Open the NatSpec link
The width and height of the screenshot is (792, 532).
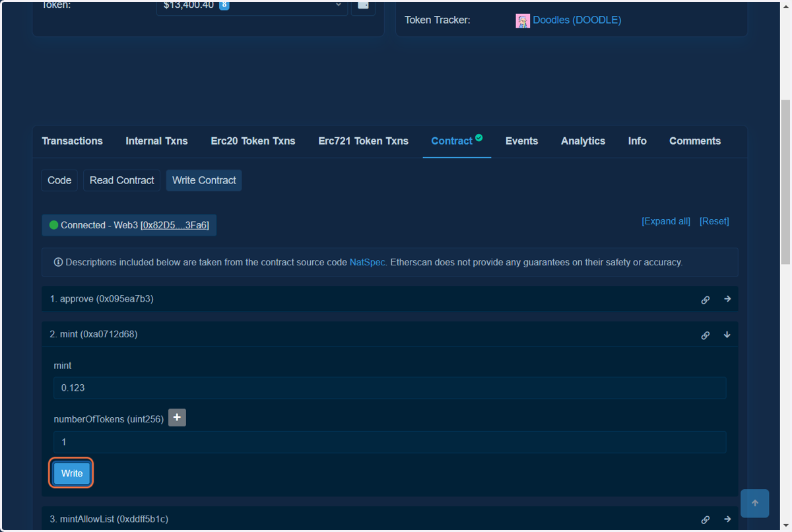click(368, 262)
